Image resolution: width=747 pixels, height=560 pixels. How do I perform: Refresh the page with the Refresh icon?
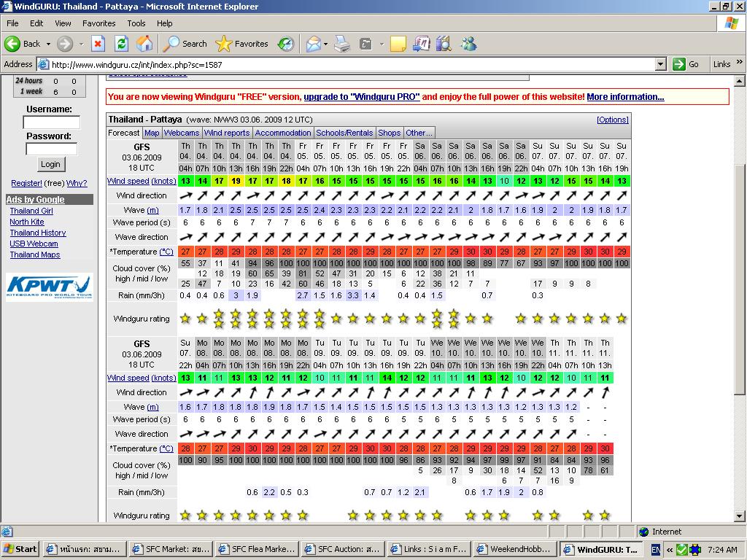(121, 44)
